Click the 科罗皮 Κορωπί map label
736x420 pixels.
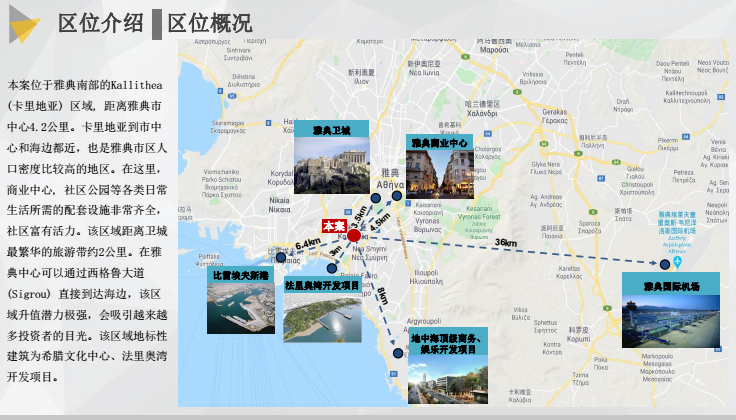[579, 335]
